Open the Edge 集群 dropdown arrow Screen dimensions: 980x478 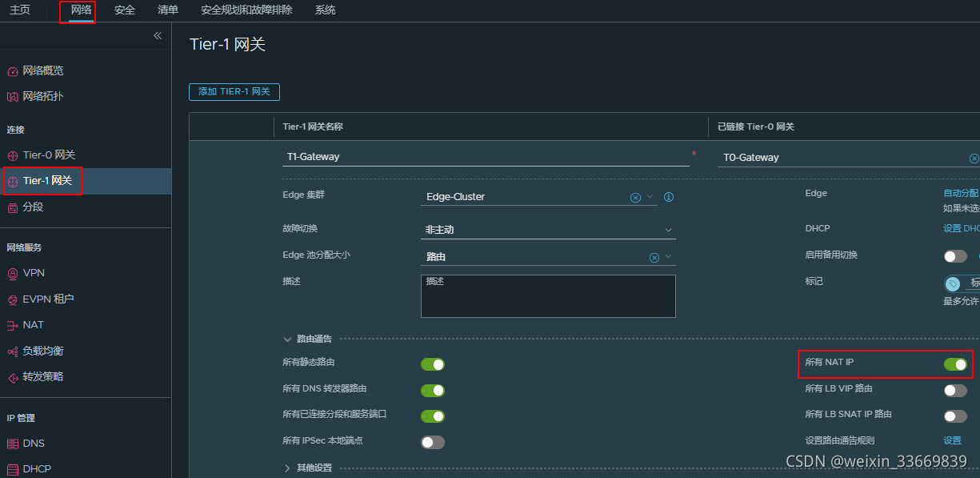pos(650,197)
